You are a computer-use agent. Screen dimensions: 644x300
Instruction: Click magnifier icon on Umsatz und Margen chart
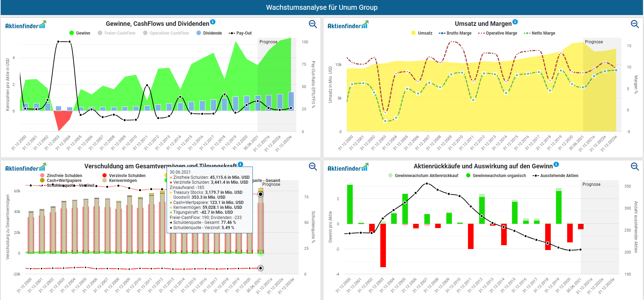[635, 24]
